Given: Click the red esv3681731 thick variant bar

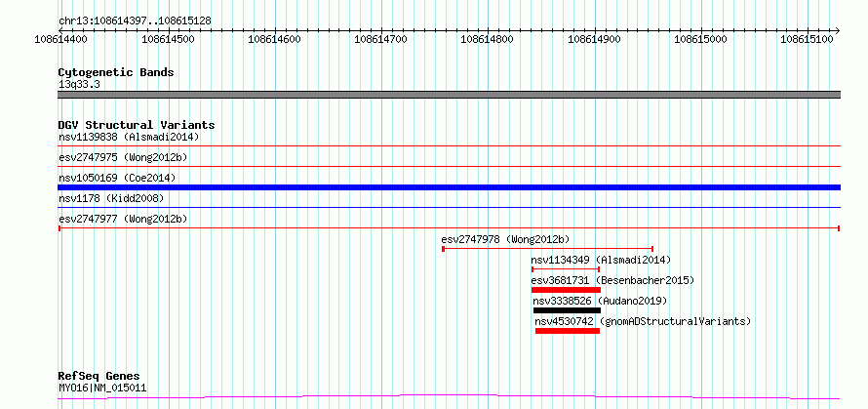Looking at the screenshot, I should point(566,290).
